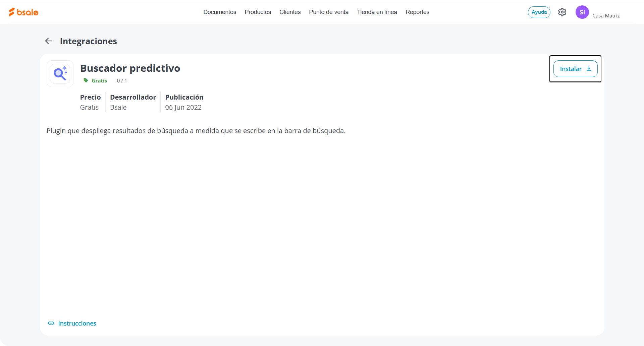
Task: Install the Buscador predictivo plugin
Action: [575, 69]
